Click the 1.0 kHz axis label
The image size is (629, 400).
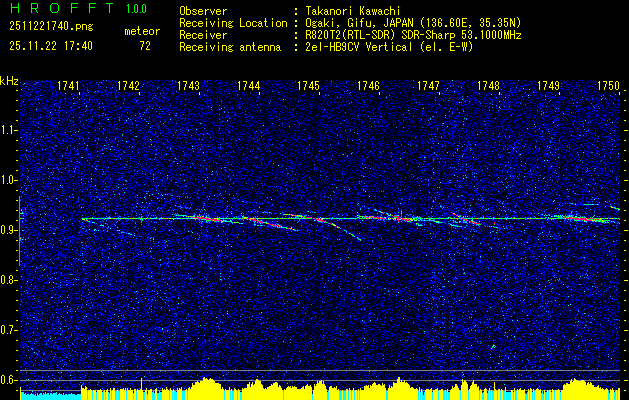9,180
